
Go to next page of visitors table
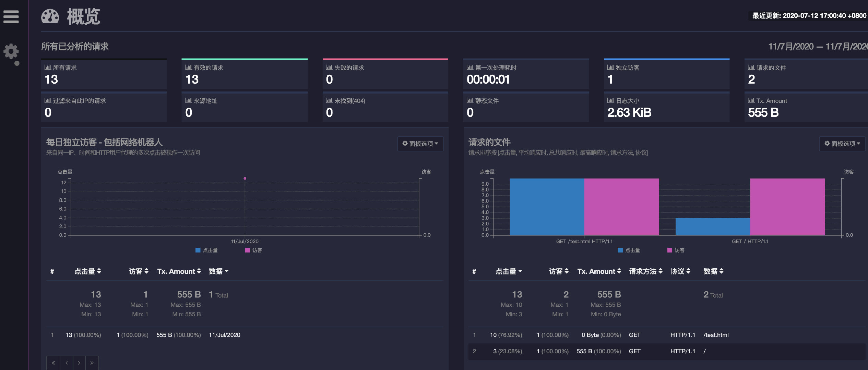click(79, 363)
